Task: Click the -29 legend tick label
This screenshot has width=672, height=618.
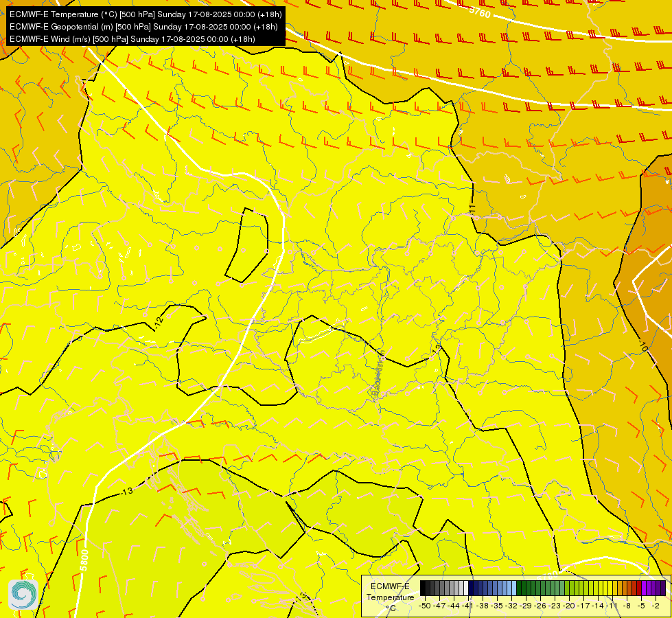Action: click(525, 606)
